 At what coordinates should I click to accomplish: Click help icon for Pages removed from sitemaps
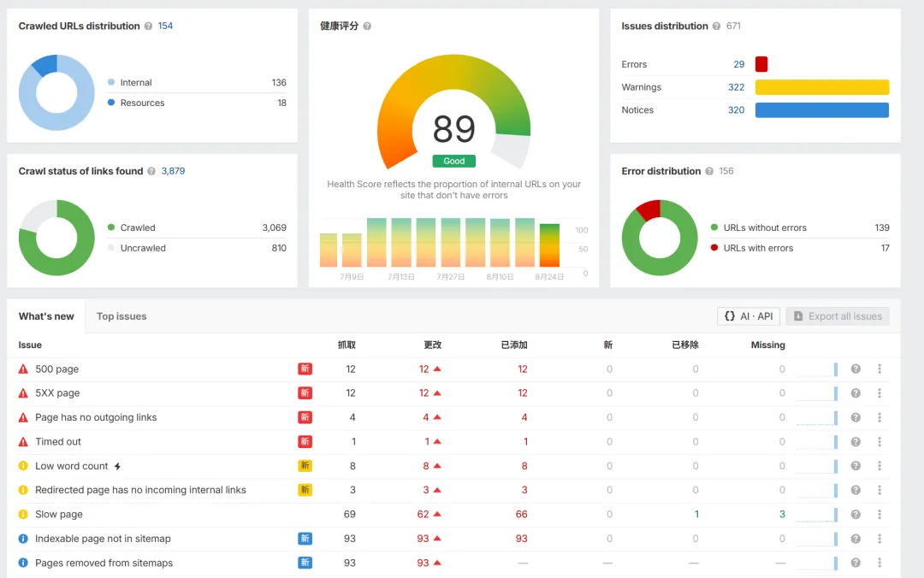(856, 563)
